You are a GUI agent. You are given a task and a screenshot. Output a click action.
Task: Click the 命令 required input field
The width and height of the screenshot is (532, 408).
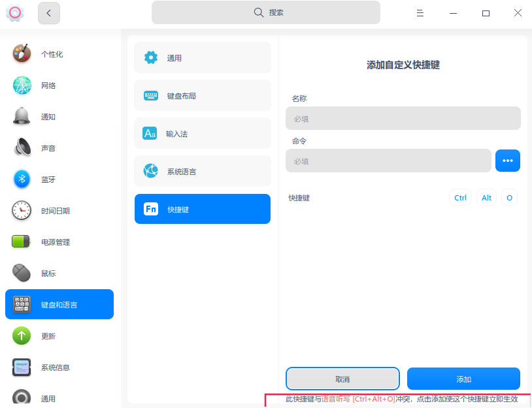click(x=388, y=161)
